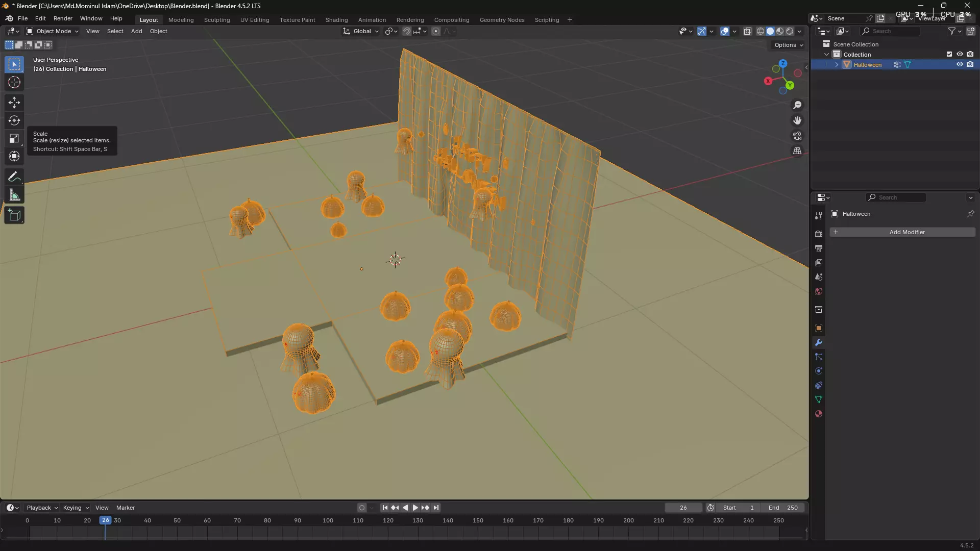980x551 pixels.
Task: Open the Scene properties tab
Action: click(x=819, y=277)
